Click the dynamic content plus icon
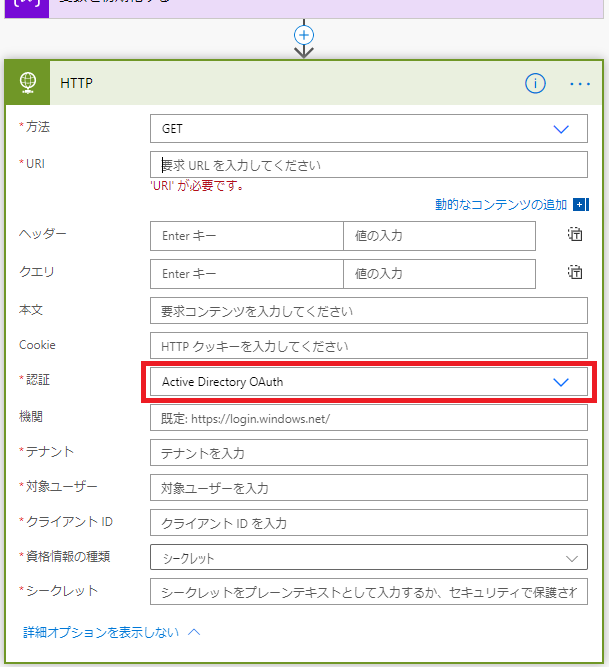The height and width of the screenshot is (667, 609). pyautogui.click(x=581, y=205)
